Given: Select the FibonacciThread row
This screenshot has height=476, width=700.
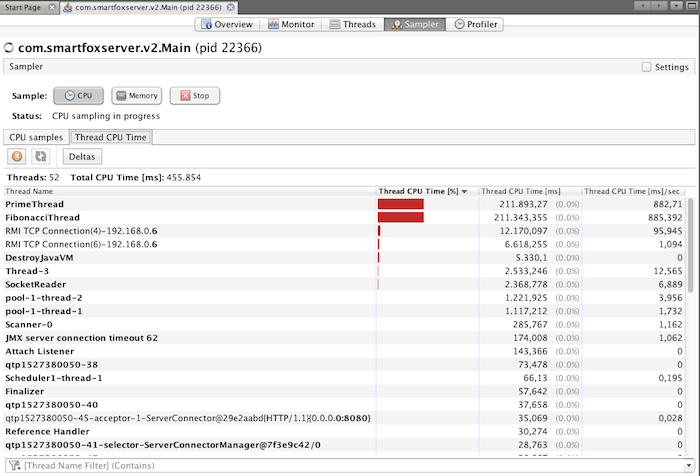Looking at the screenshot, I should (345, 217).
